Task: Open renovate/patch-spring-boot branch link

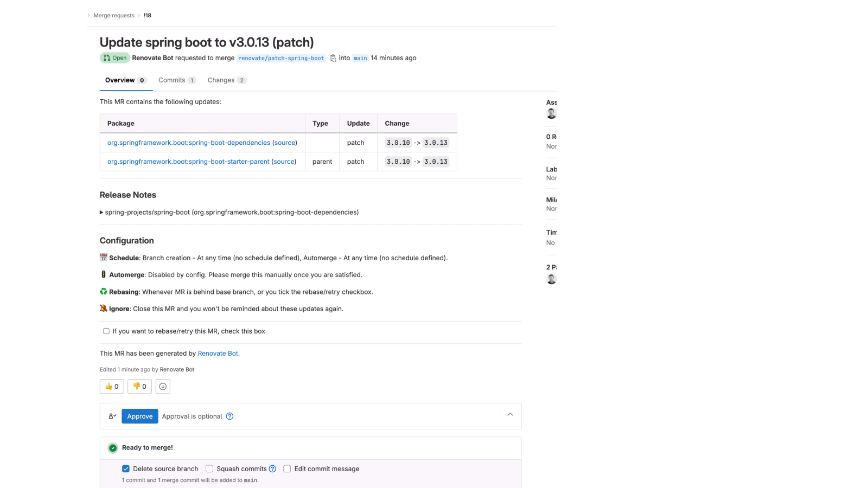Action: tap(282, 58)
